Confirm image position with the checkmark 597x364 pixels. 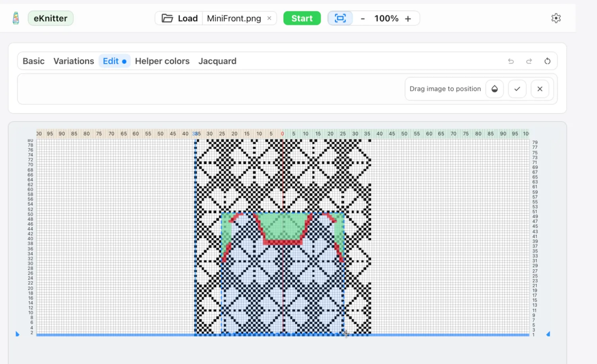point(517,89)
